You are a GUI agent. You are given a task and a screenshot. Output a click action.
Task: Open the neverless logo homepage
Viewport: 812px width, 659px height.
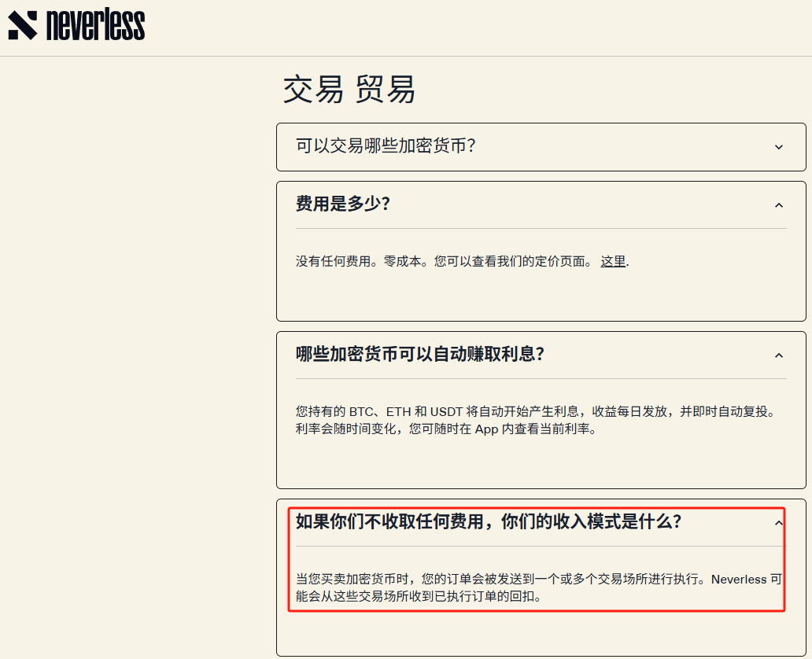[76, 24]
